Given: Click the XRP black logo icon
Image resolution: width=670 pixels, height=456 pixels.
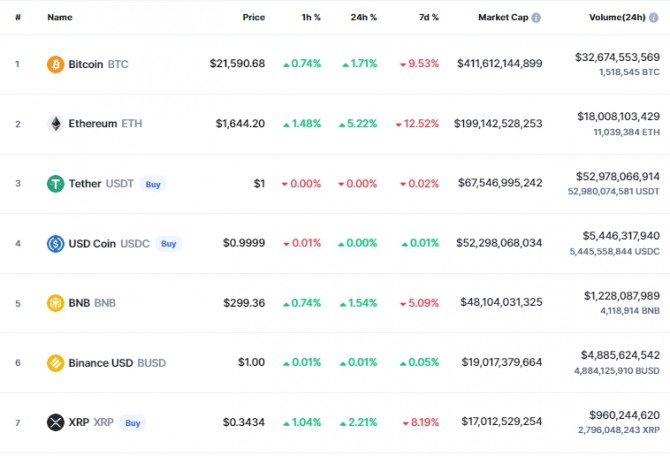Looking at the screenshot, I should coord(56,422).
